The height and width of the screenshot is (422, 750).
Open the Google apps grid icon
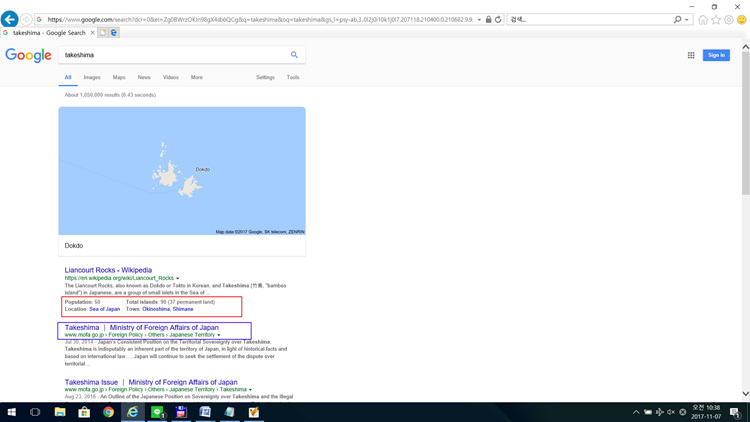pos(691,56)
